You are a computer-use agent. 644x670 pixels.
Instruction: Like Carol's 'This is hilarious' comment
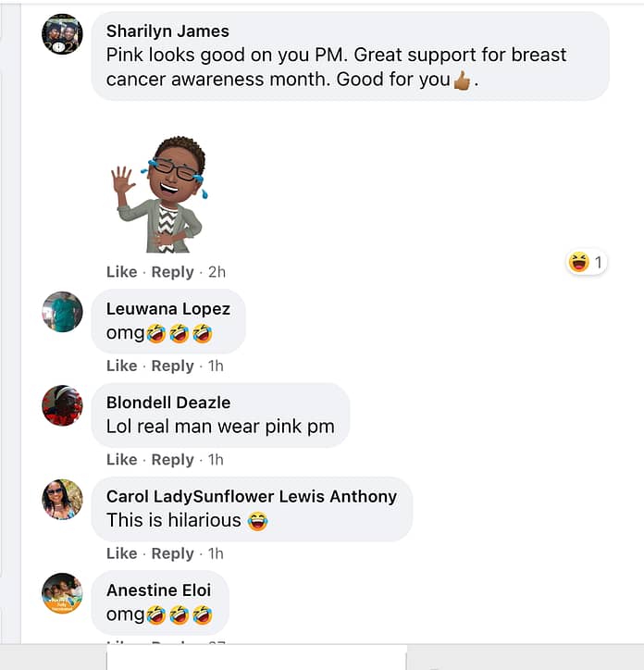122,553
